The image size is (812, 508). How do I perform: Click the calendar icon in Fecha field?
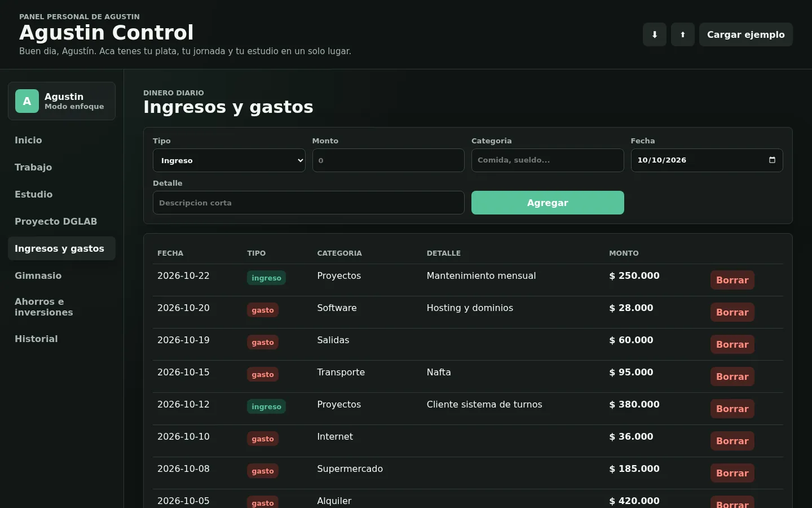click(772, 160)
